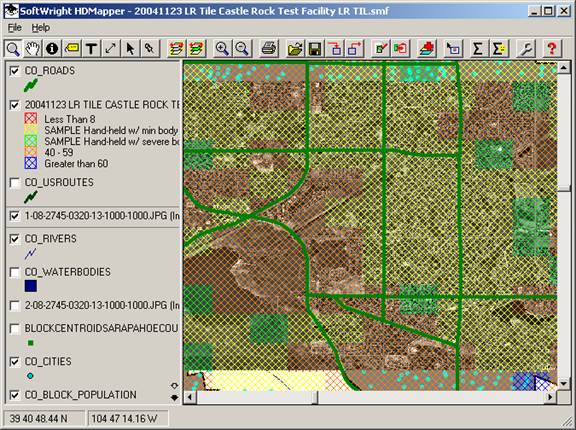Enable the CO_WATERBODIES layer checkbox
Image resolution: width=576 pixels, height=430 pixels.
[14, 272]
